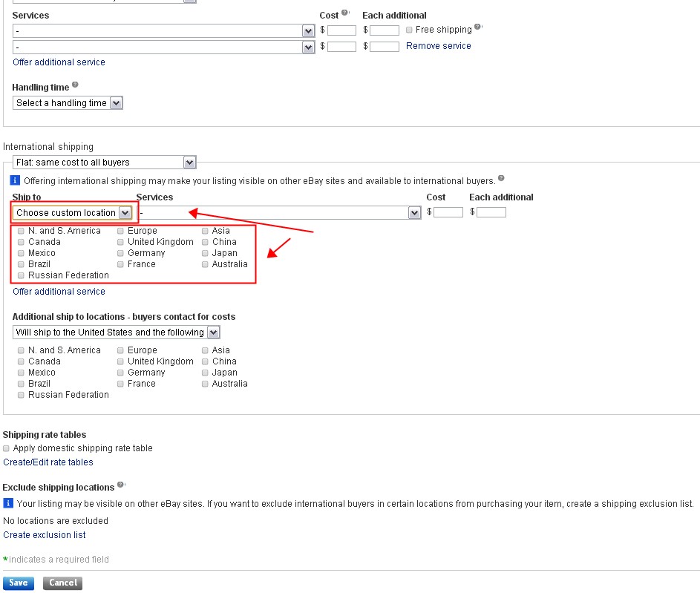Click help icon after international buyers notice
The width and height of the screenshot is (700, 593).
[501, 179]
